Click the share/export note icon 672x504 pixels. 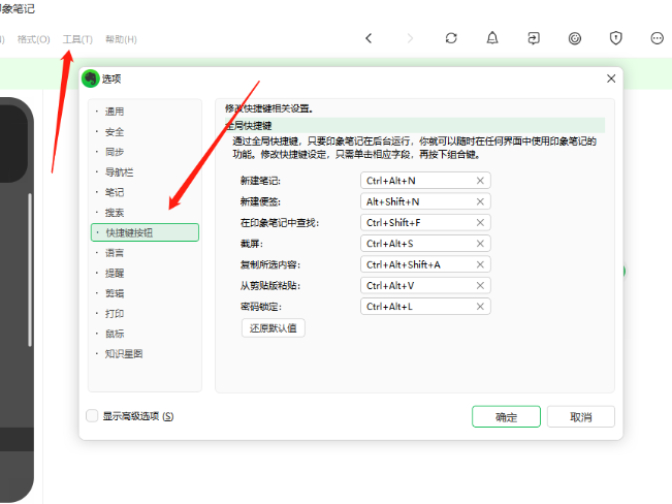(534, 39)
